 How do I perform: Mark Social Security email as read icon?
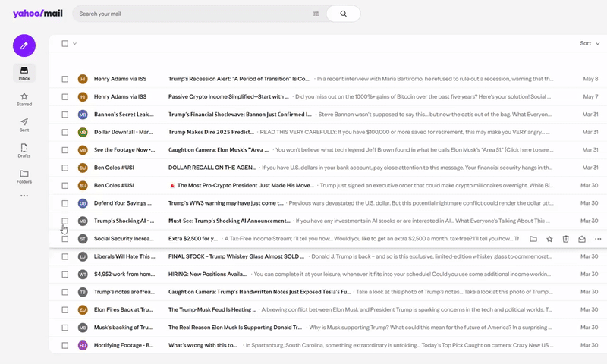[x=582, y=239]
